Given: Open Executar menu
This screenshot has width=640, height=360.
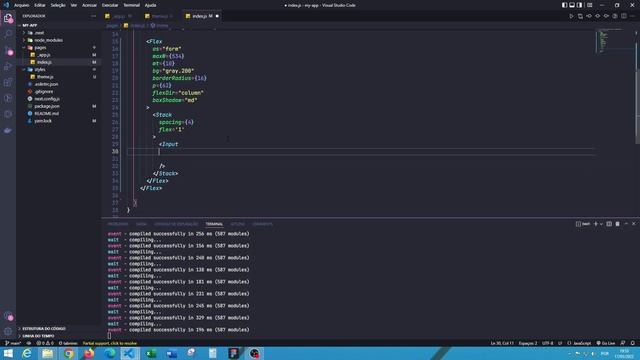Looking at the screenshot, I should [110, 5].
